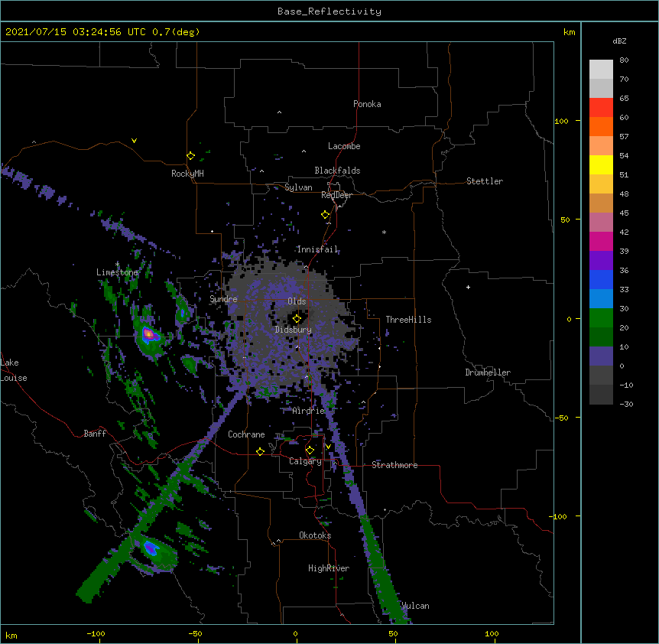Pick the slate blue swatch above 0 dBZ
Viewport: 659px width, 644px height.
click(601, 356)
